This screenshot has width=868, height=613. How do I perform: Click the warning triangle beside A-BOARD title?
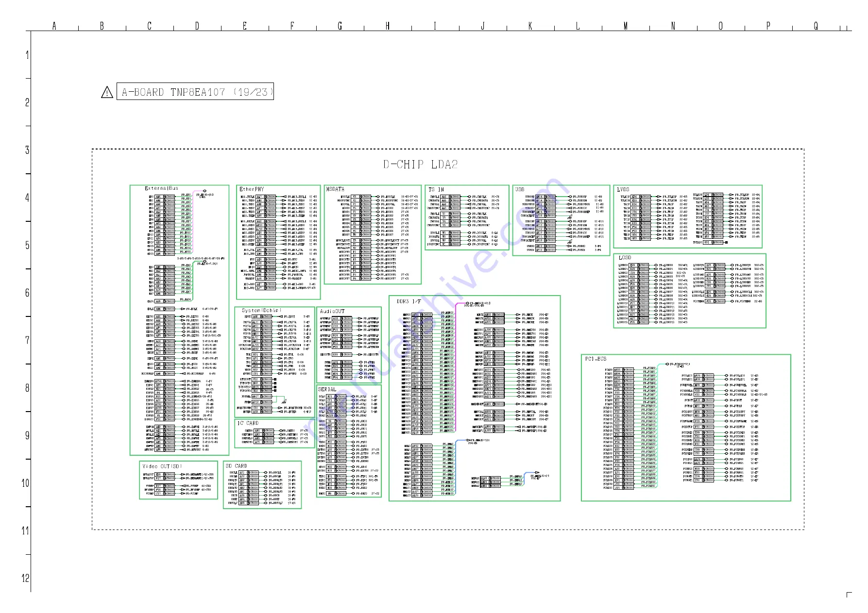click(x=107, y=92)
